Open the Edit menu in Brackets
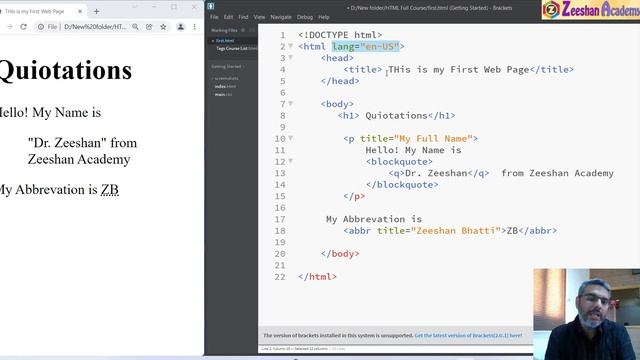This screenshot has height=360, width=640. [x=229, y=17]
